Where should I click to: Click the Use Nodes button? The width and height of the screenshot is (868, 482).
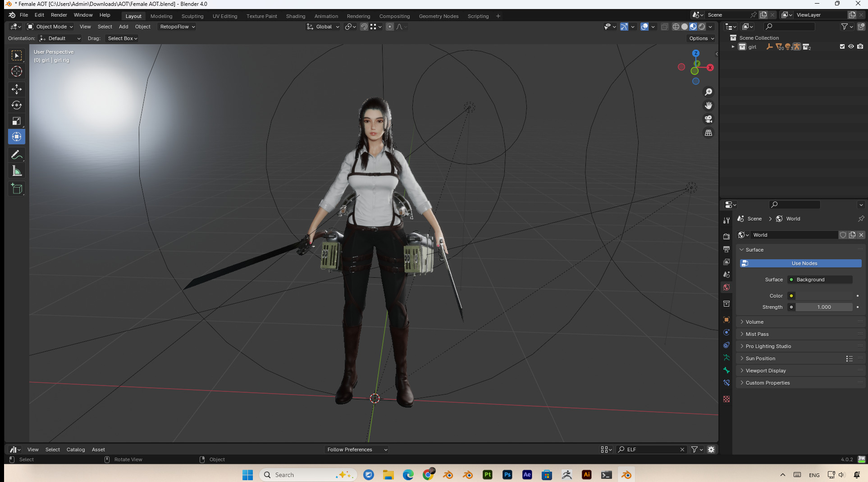point(800,263)
